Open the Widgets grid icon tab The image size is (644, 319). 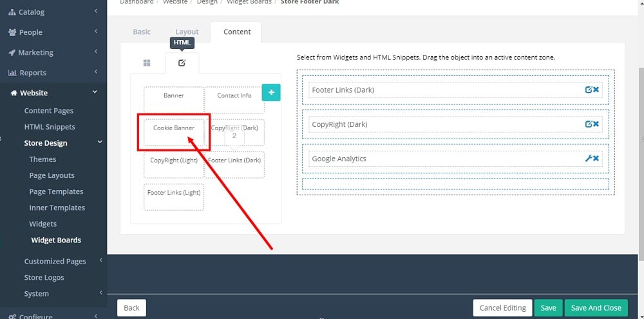tap(147, 63)
